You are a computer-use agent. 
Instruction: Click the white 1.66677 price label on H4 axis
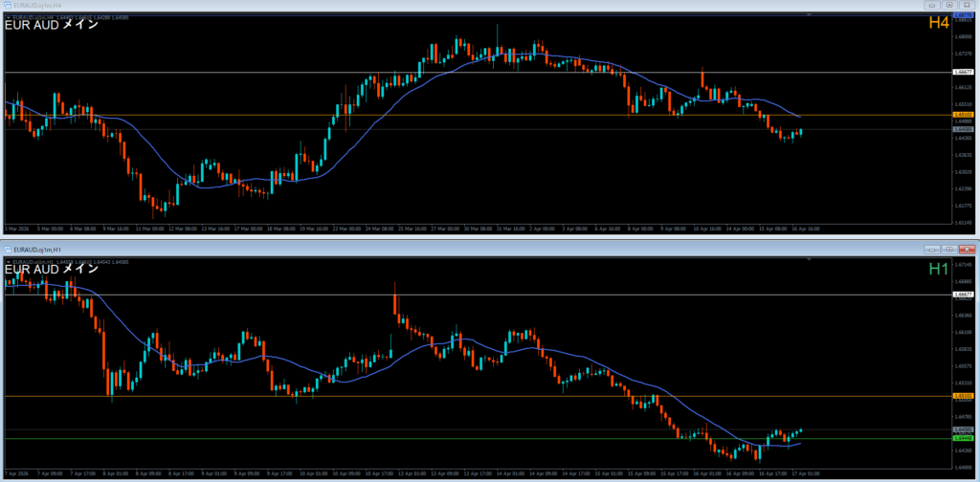[x=963, y=72]
